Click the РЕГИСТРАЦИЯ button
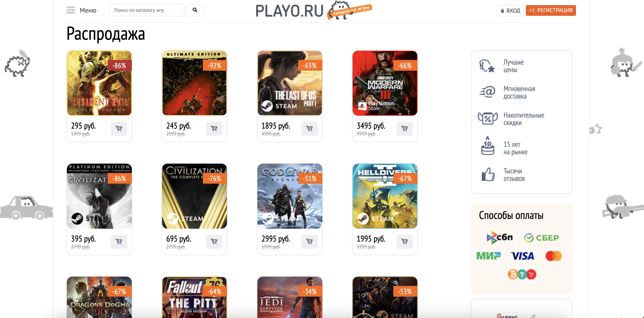Screen dimensions: 644x318 tap(551, 10)
